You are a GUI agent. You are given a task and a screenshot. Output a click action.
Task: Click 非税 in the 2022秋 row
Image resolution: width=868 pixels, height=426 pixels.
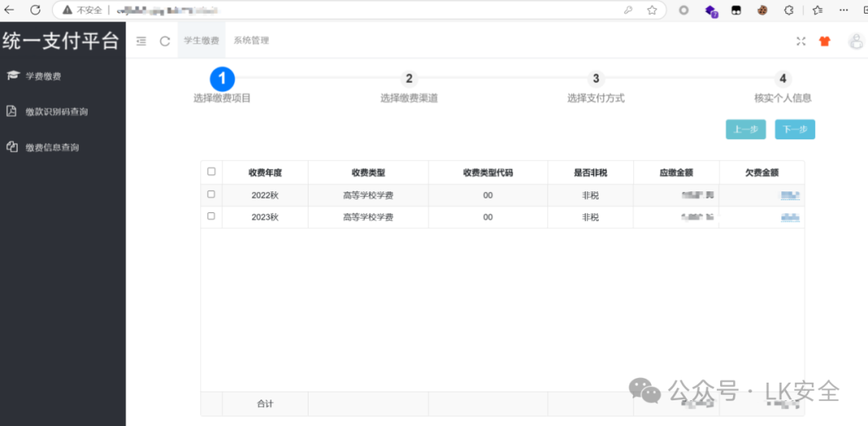pos(590,195)
